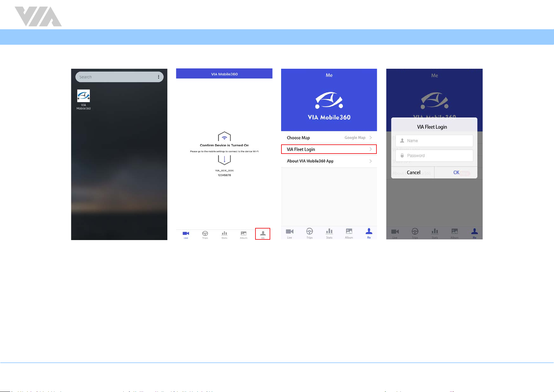Click the Google Map value text
Screen dimensions: 554x392
click(355, 137)
